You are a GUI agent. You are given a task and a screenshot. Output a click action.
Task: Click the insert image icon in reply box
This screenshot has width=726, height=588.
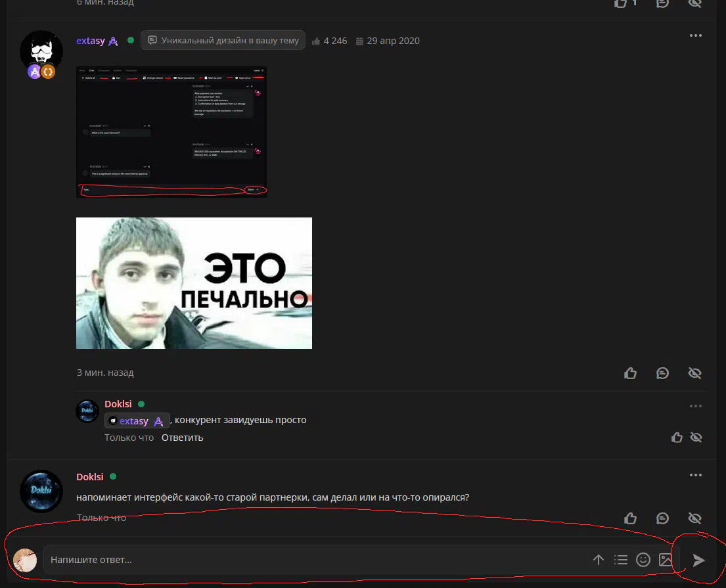tap(666, 560)
